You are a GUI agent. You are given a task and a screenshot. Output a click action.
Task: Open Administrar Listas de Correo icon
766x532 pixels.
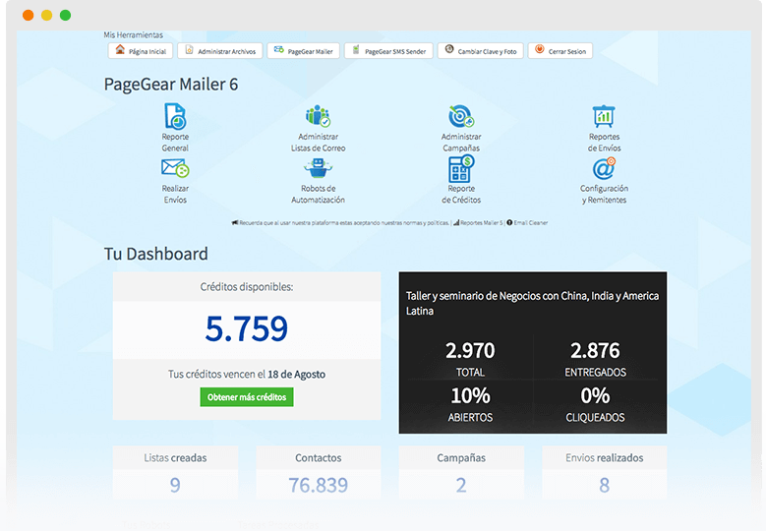point(318,116)
